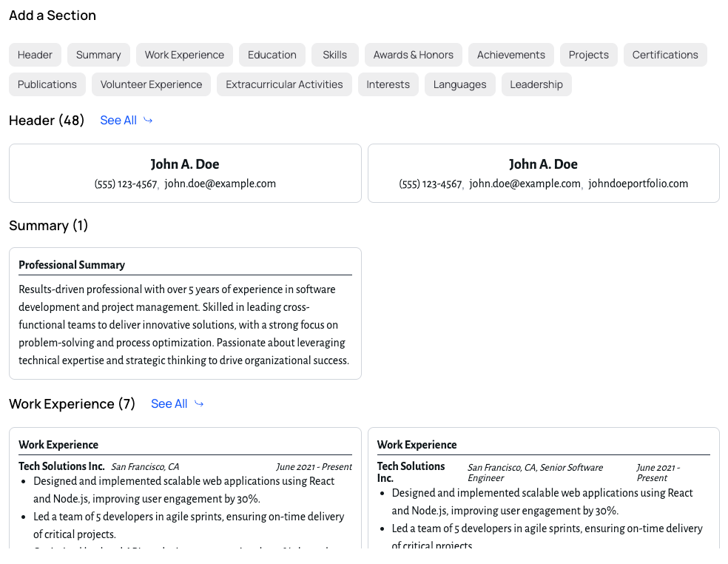Add an Interests section
The width and height of the screenshot is (728, 564).
click(x=388, y=84)
